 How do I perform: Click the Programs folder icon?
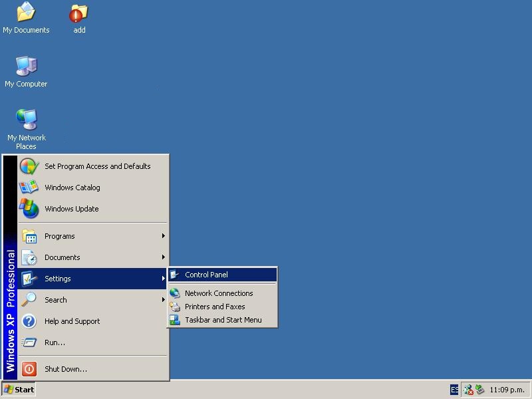(x=29, y=236)
